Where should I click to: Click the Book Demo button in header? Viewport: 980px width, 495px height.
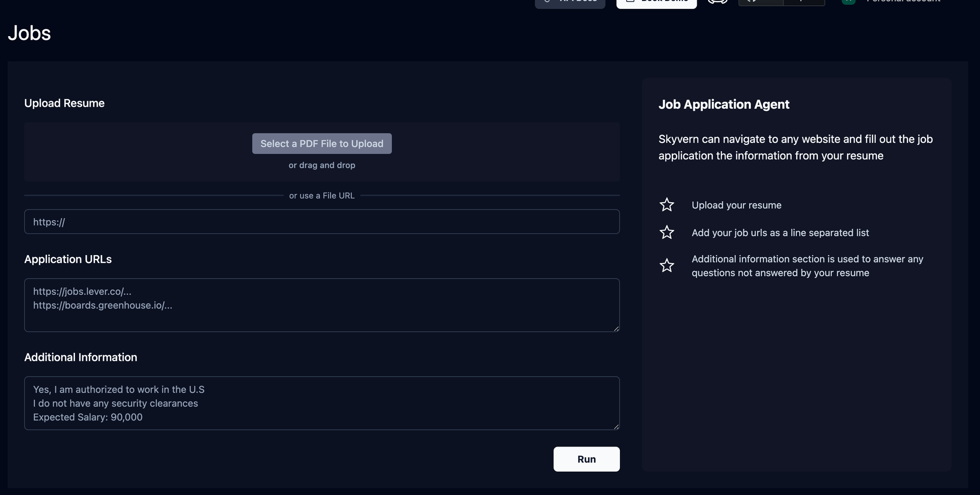tap(656, 3)
